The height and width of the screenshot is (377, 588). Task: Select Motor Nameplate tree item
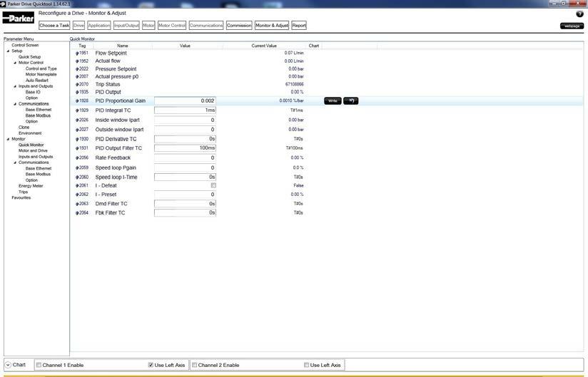[41, 75]
